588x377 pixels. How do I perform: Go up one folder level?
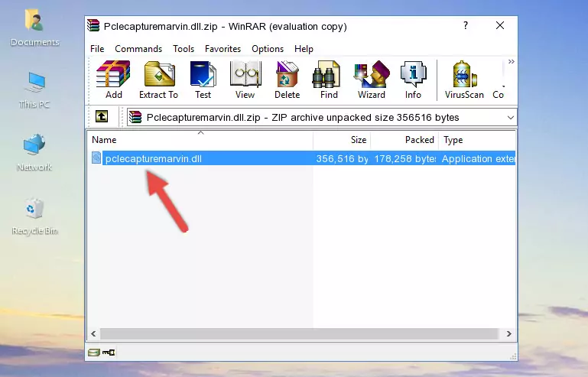point(102,117)
